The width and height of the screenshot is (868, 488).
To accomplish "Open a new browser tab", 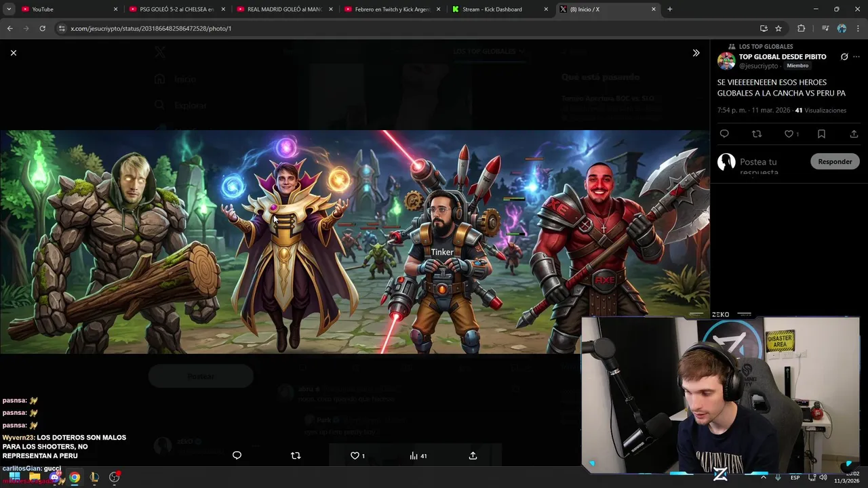I will [x=670, y=9].
